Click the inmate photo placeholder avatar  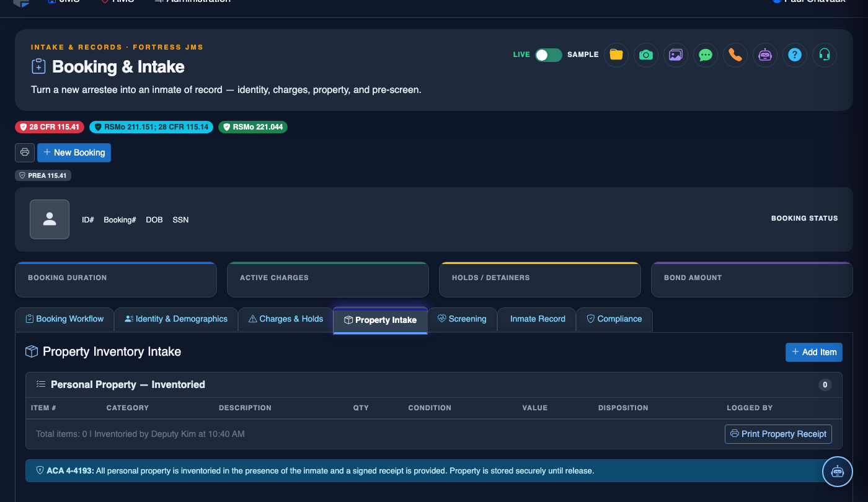[x=50, y=219]
